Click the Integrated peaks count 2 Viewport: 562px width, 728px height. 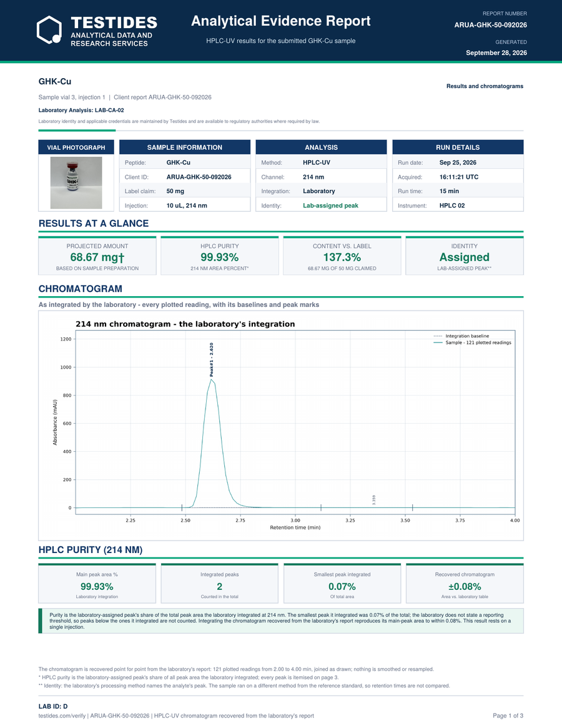220,586
